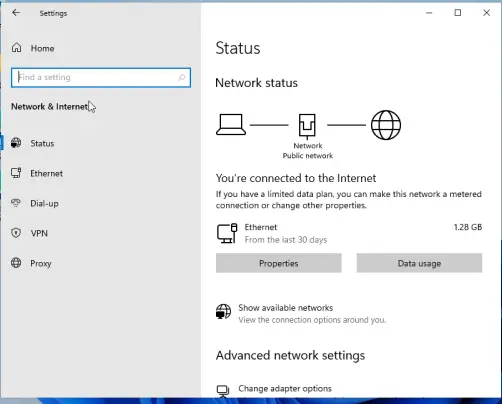502x404 pixels.
Task: Click the network jack icon in diagram
Action: click(307, 126)
